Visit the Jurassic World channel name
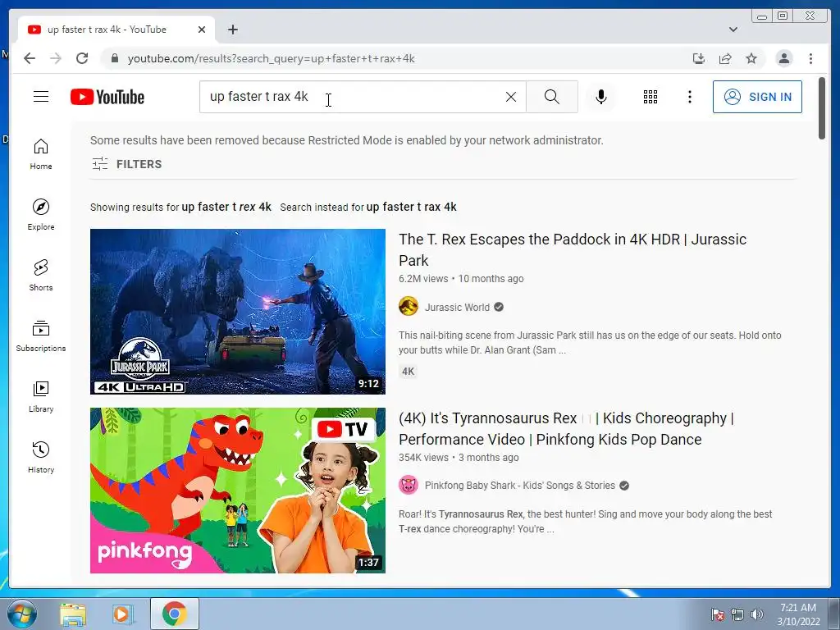The width and height of the screenshot is (840, 630). click(457, 307)
